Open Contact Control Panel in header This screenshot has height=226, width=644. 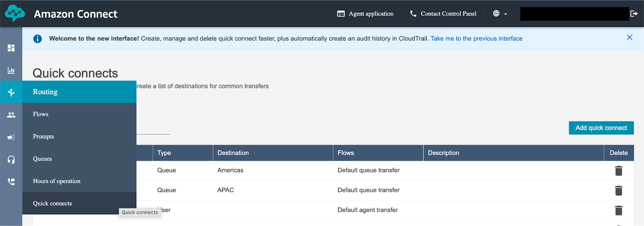click(443, 14)
